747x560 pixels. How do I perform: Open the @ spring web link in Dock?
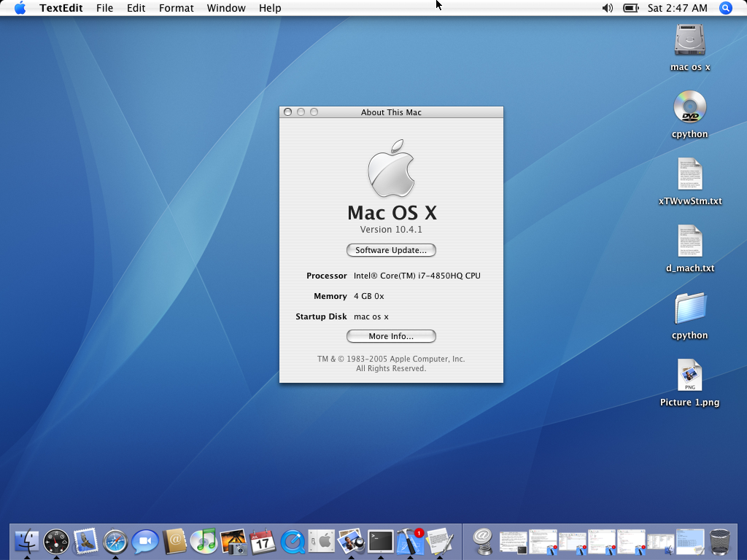483,542
